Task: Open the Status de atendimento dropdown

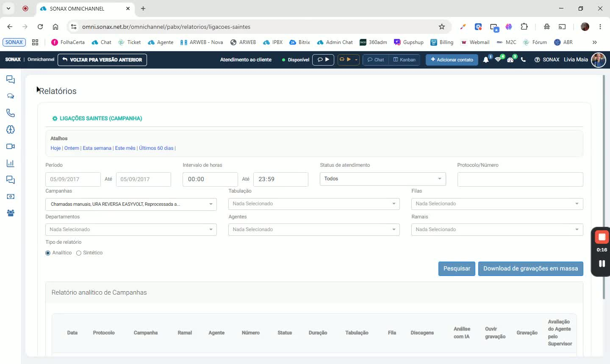Action: click(x=383, y=179)
